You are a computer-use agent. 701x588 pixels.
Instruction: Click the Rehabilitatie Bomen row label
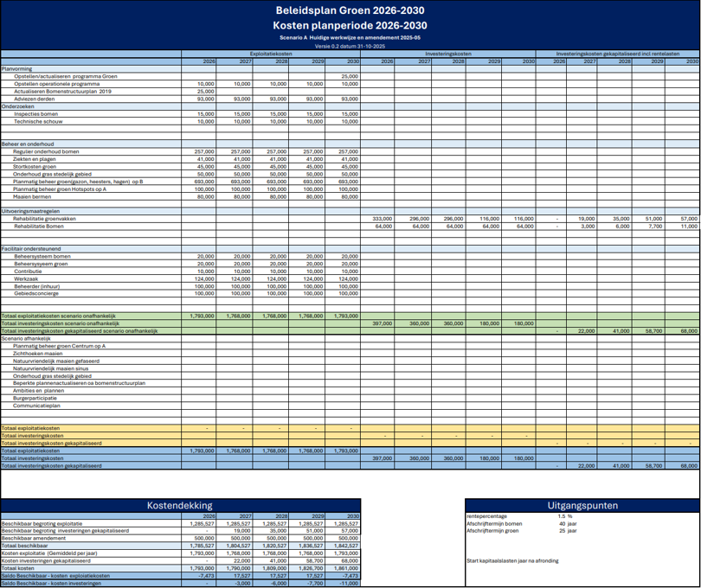tap(38, 226)
